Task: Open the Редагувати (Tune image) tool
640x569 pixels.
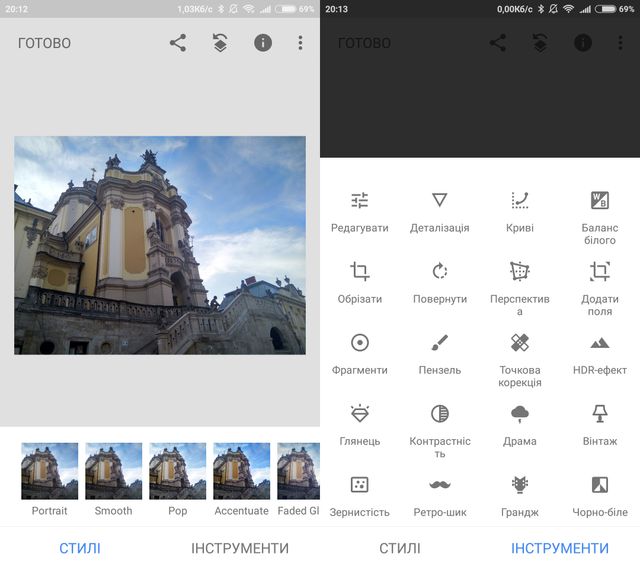Action: coord(360,211)
